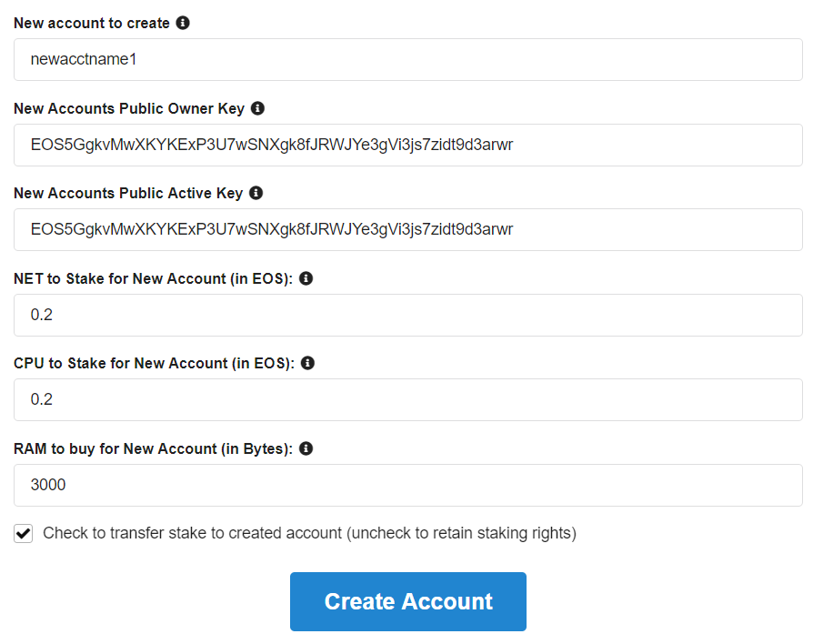Click the 'RAM to buy for New Account' label
Image resolution: width=813 pixels, height=644 pixels.
coord(153,448)
